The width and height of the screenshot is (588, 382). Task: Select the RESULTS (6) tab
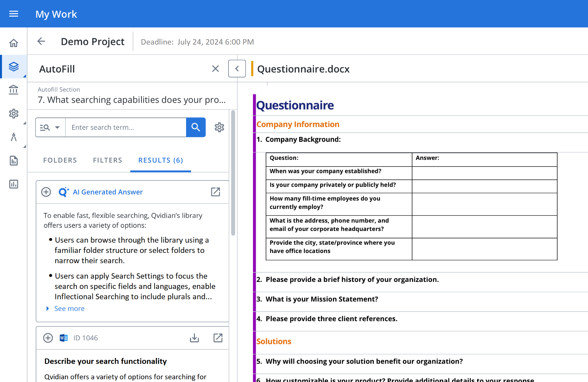click(x=161, y=160)
